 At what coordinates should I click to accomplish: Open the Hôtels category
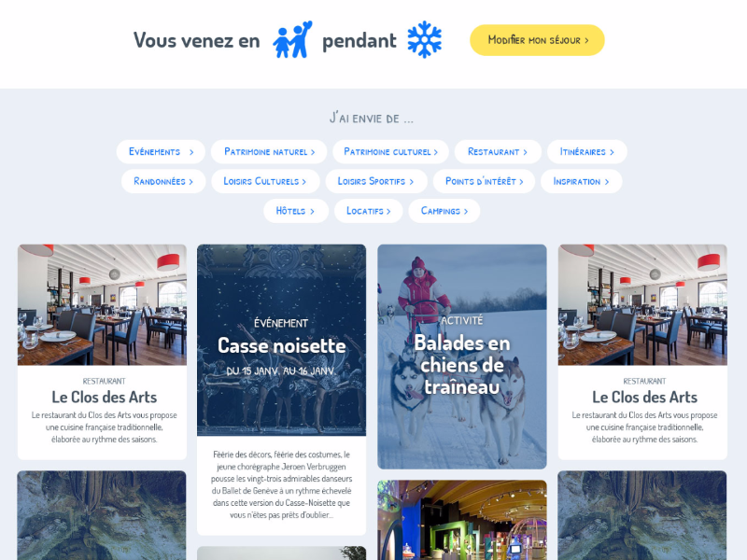click(x=296, y=211)
